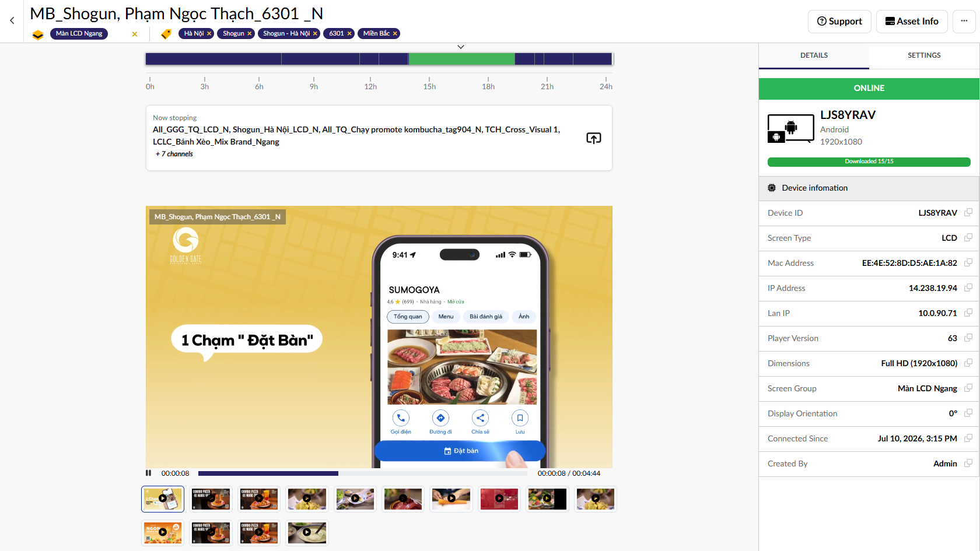980x551 pixels.
Task: Click the Mac Address value EE:4E:52:8D:D5:AE:1A:82
Action: click(x=909, y=263)
